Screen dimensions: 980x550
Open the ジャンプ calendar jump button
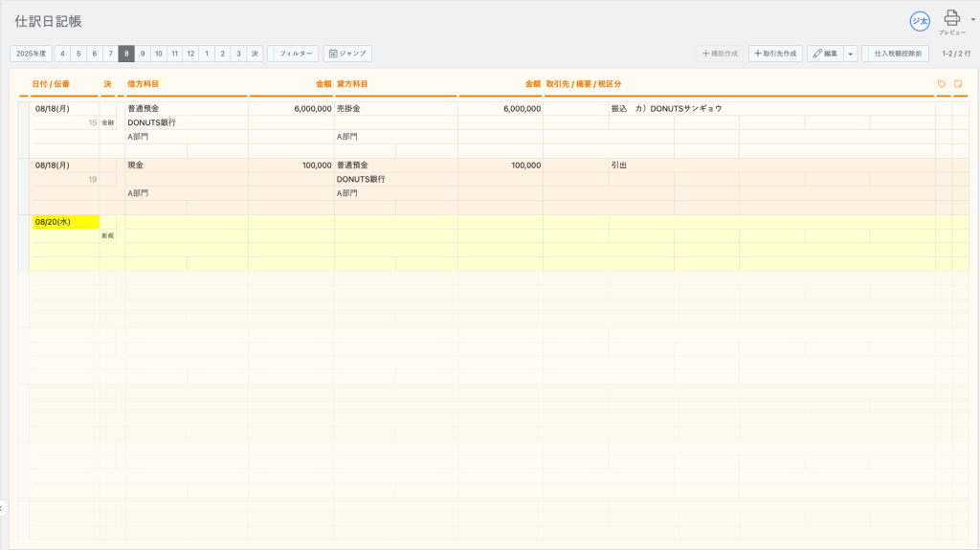pyautogui.click(x=346, y=54)
